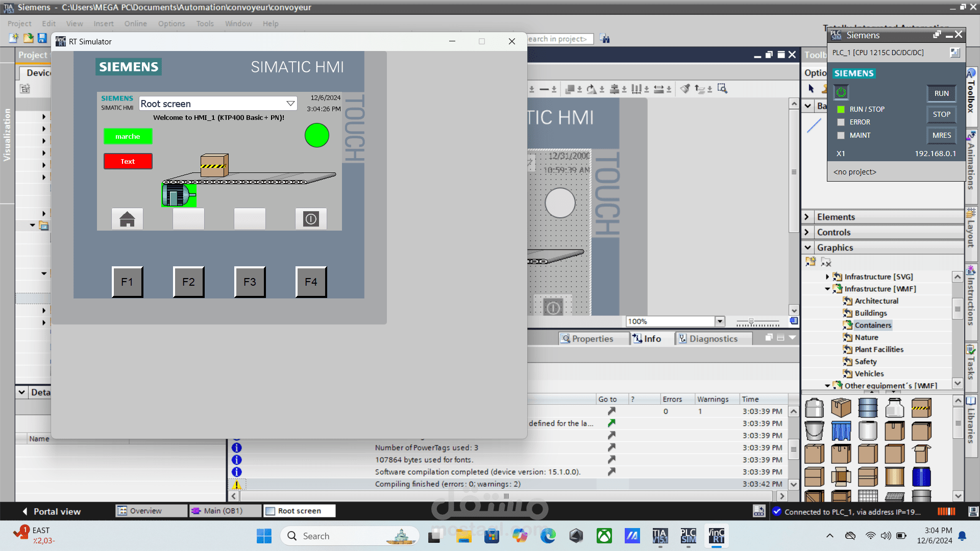Open the search binoculars icon beside Search in project

point(605,39)
